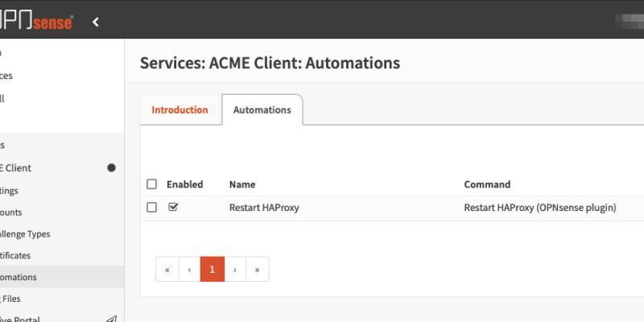The image size is (644, 322).
Task: Click the OPNsense logo
Action: tap(36, 22)
